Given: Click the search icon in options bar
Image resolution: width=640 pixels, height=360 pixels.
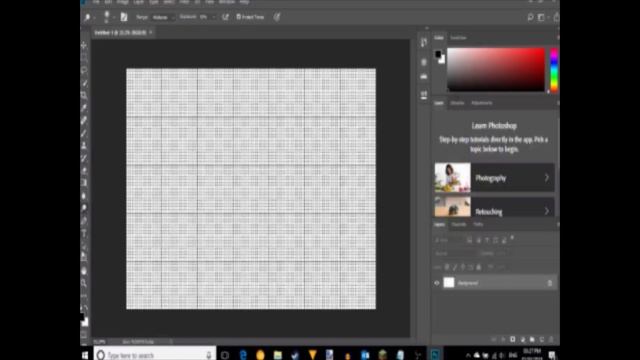Looking at the screenshot, I should point(530,17).
